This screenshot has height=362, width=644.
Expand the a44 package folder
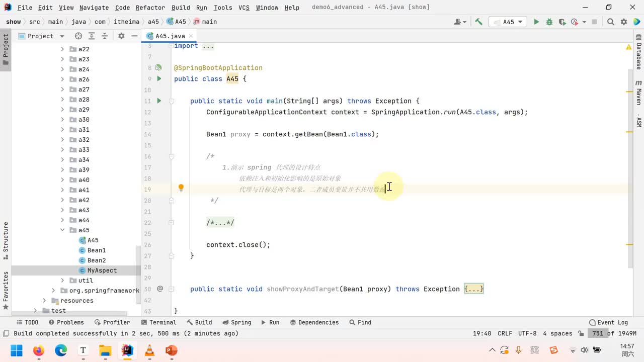tap(62, 220)
